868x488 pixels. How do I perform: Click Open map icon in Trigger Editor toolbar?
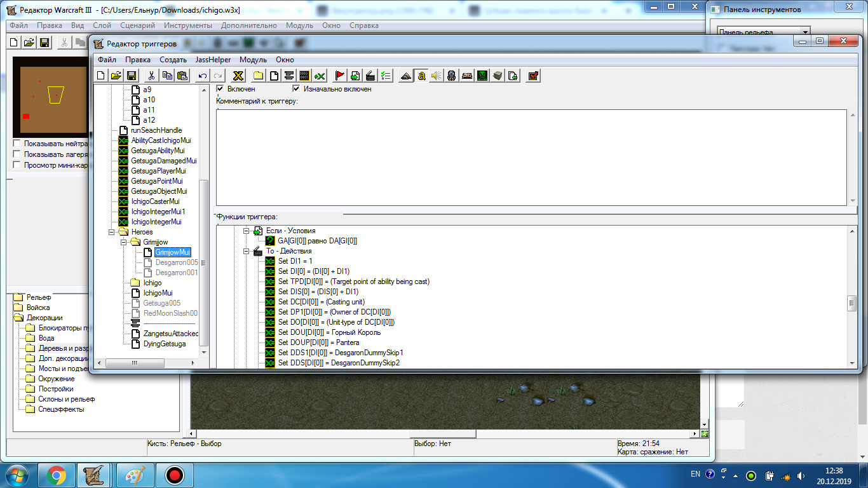coord(116,76)
